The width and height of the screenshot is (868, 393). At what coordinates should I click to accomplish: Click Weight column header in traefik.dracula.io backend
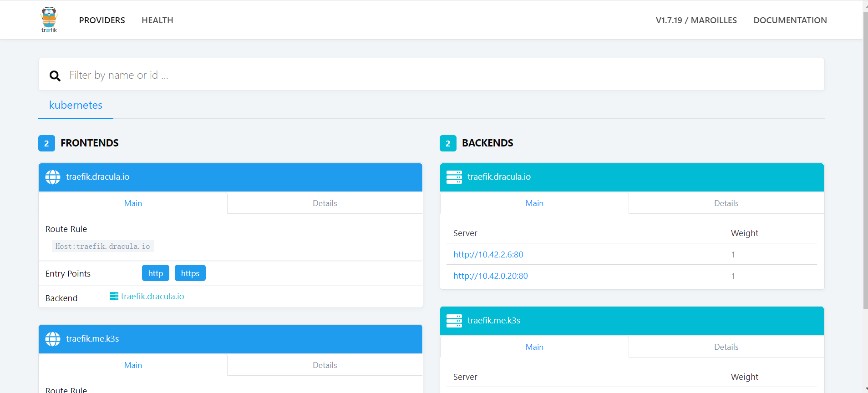pos(745,233)
